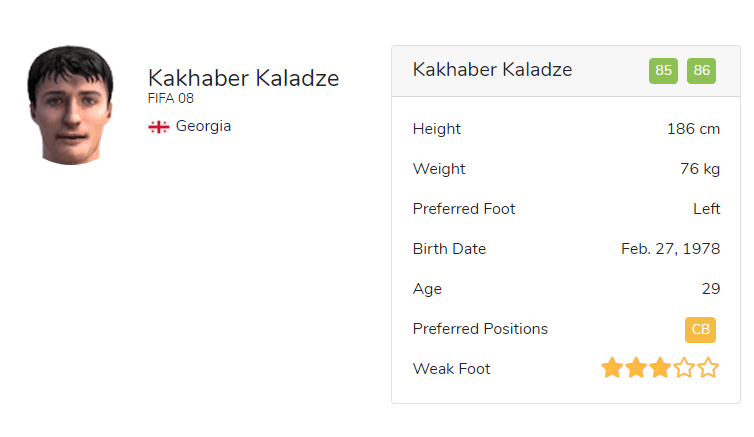Click the 86 potential rating badge
Viewport: 754px width, 437px height.
pos(701,71)
